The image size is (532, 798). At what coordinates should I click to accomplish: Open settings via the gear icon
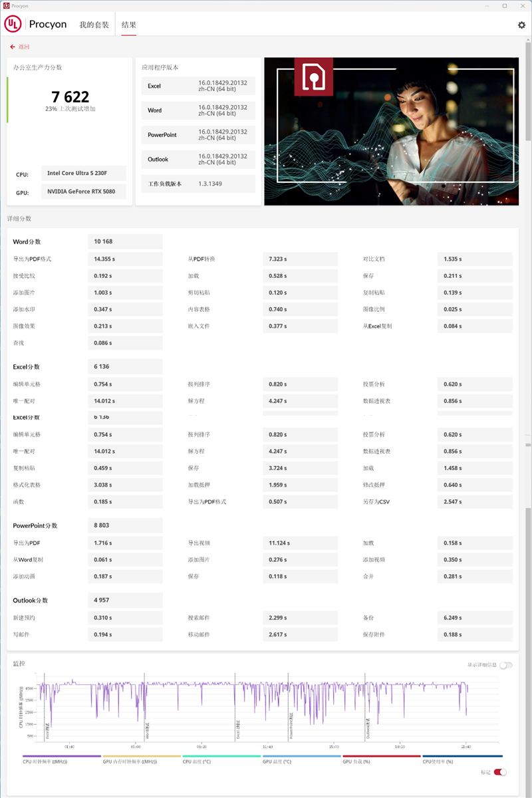521,25
